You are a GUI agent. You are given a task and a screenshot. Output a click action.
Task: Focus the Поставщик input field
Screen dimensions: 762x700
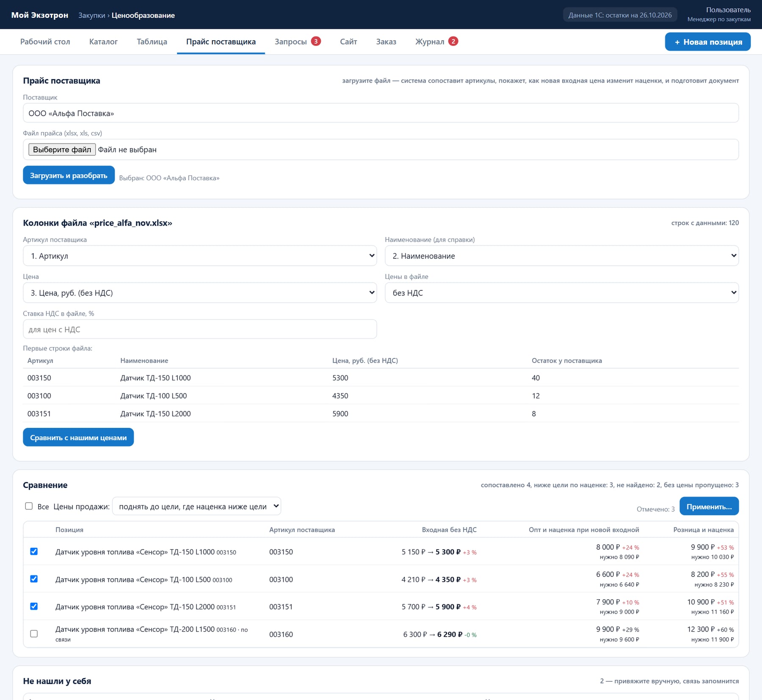pyautogui.click(x=381, y=113)
